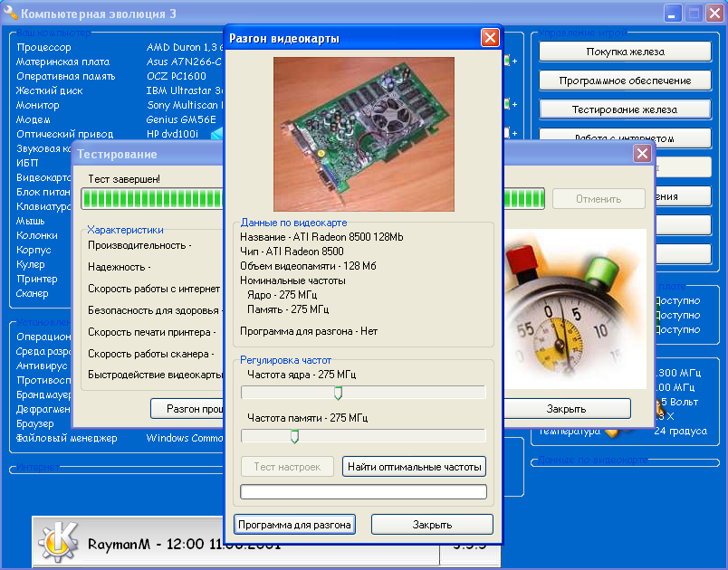This screenshot has height=570, width=728.
Task: Select the Монитор label
Action: coord(38,105)
